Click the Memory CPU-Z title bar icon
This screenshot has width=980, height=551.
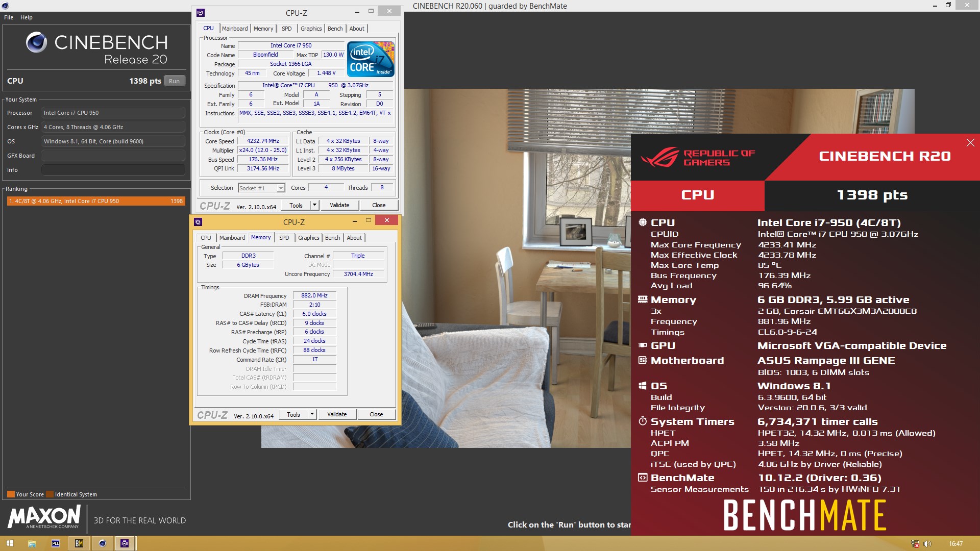tap(198, 222)
